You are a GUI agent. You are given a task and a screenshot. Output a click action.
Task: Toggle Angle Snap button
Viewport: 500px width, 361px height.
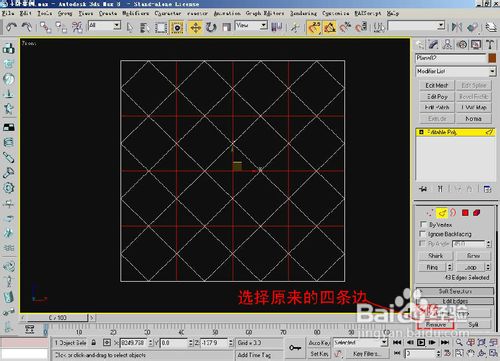click(330, 27)
